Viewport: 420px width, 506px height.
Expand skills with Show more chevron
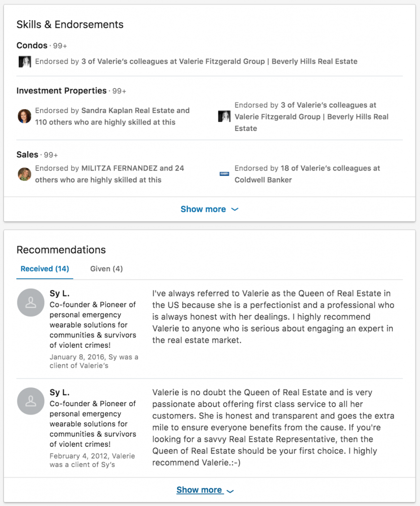pyautogui.click(x=210, y=209)
